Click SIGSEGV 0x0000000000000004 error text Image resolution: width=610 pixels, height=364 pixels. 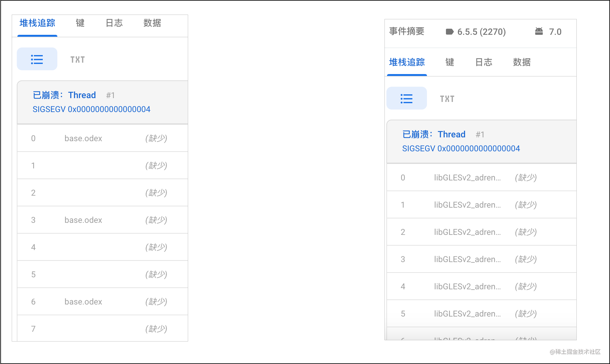[x=92, y=109]
